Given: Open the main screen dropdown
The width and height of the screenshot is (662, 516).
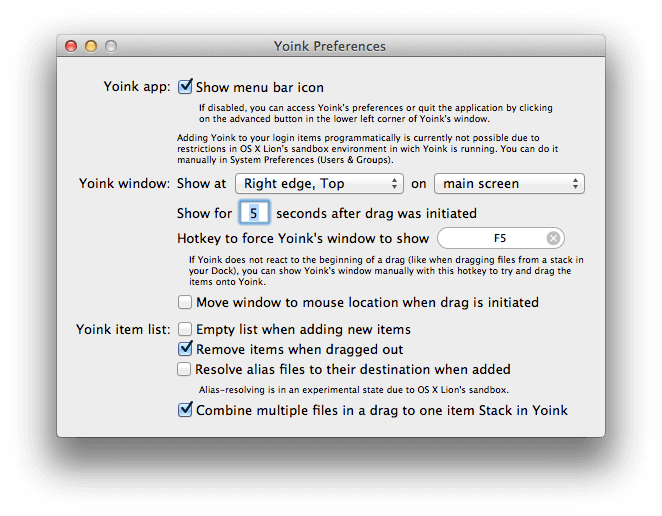Looking at the screenshot, I should 509,184.
